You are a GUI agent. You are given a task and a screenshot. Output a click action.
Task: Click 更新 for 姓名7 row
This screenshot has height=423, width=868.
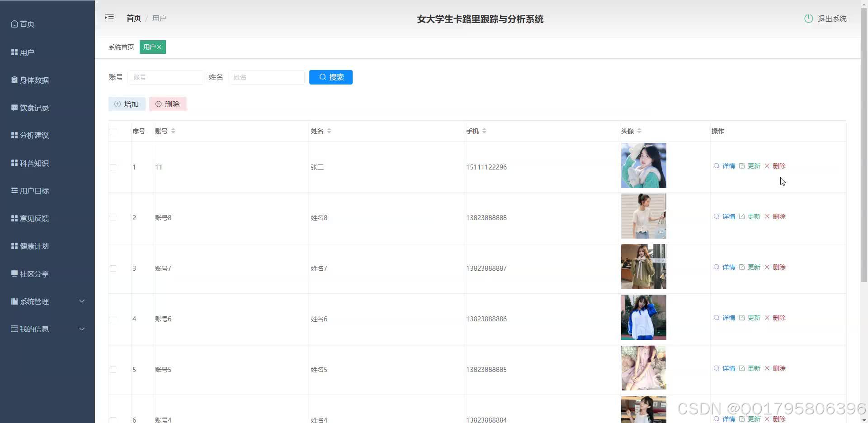(754, 267)
